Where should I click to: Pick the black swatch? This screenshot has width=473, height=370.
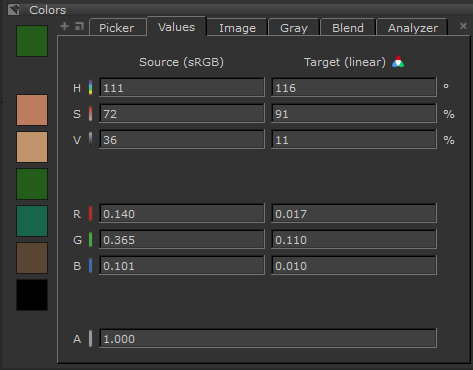(32, 295)
